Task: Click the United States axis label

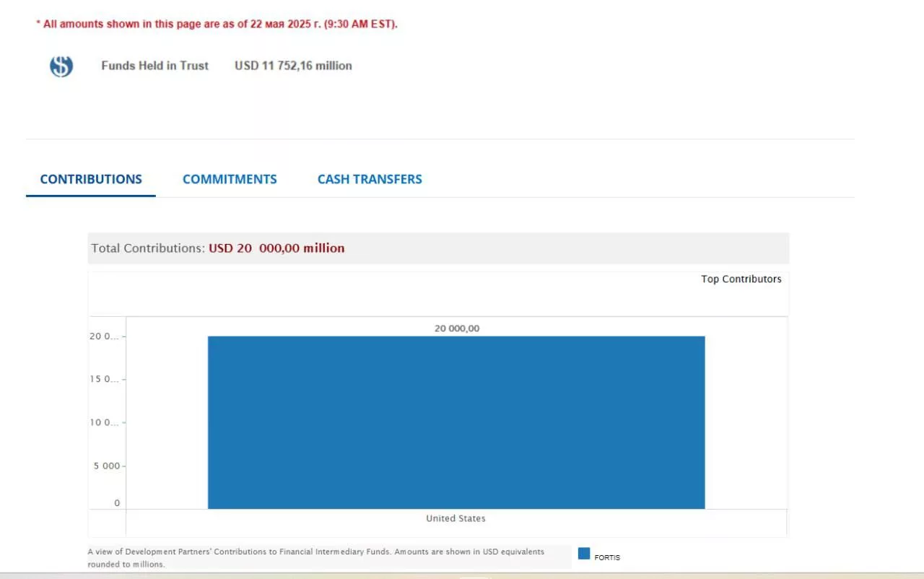Action: (456, 518)
